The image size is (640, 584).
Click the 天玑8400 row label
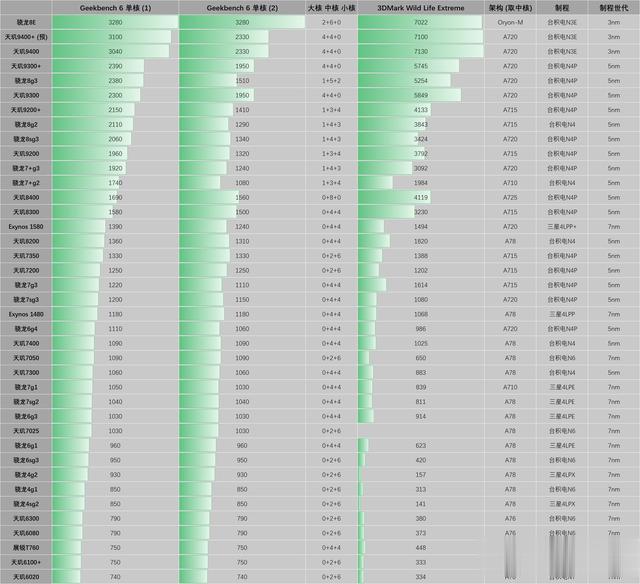(26, 198)
